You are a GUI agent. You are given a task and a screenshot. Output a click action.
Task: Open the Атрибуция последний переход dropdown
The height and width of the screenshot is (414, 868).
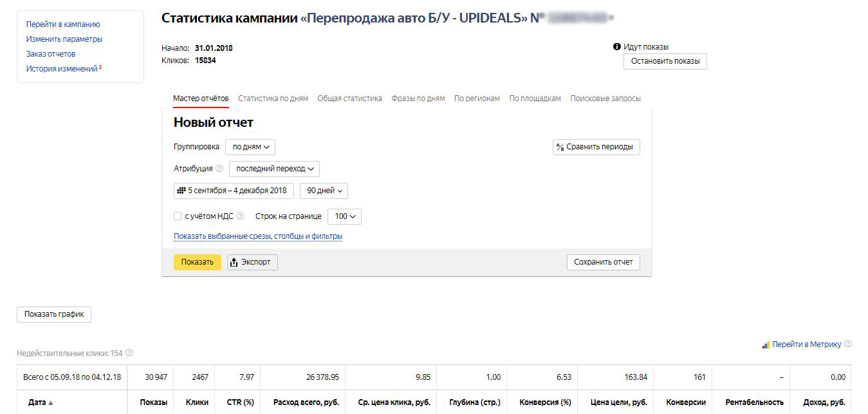click(x=274, y=169)
